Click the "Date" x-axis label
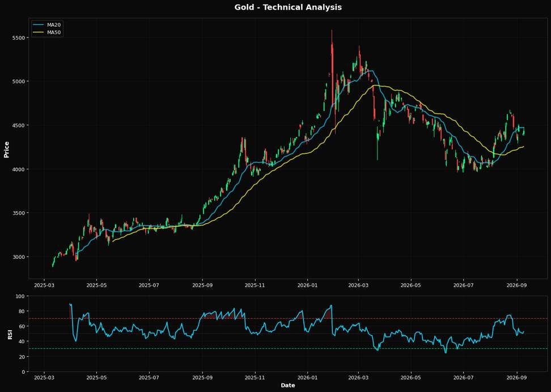Image resolution: width=551 pixels, height=392 pixels. [x=288, y=385]
